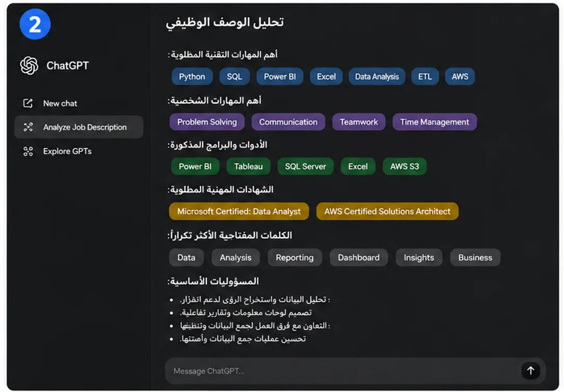Click the ChatGPT logo icon

pos(29,65)
